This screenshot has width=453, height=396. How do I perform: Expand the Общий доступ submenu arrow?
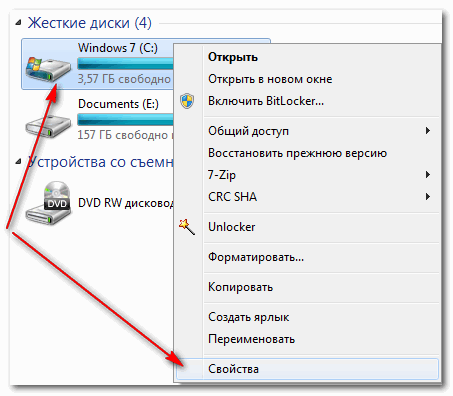[428, 131]
